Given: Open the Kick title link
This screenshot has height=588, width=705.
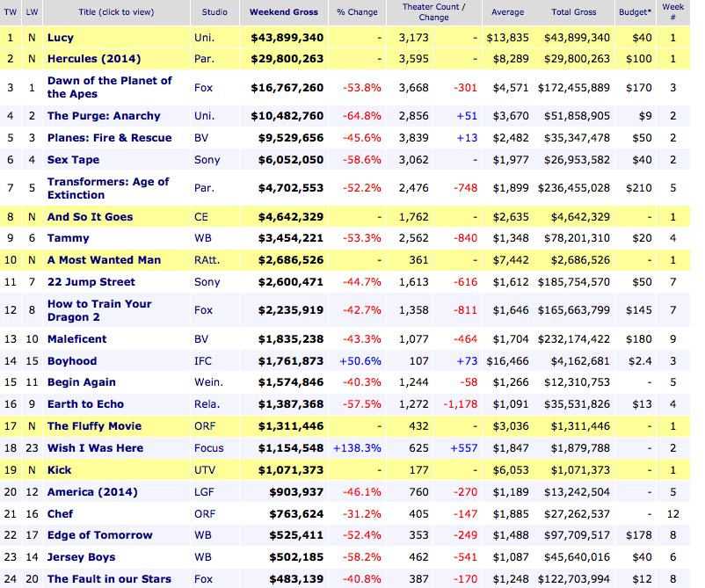Looking at the screenshot, I should pos(60,470).
